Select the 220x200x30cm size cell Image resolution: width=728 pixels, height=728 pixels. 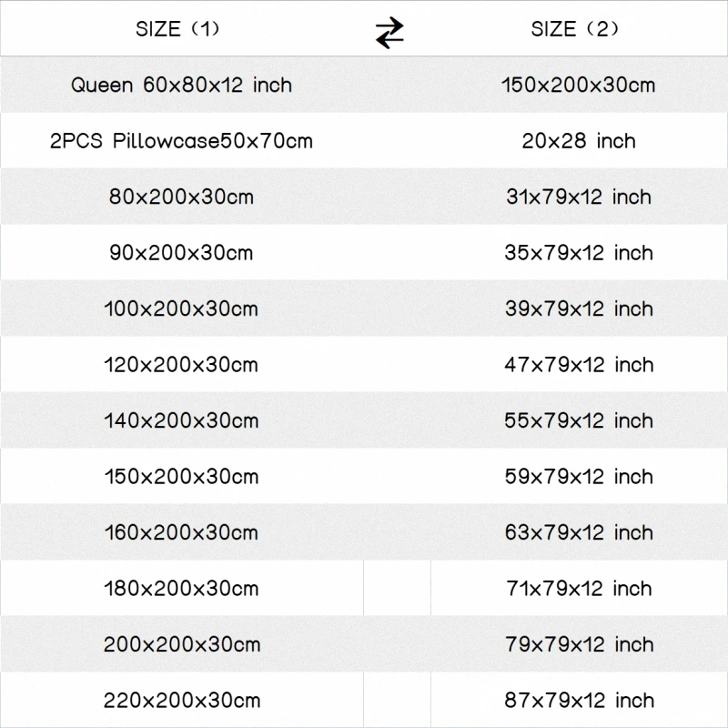click(182, 701)
